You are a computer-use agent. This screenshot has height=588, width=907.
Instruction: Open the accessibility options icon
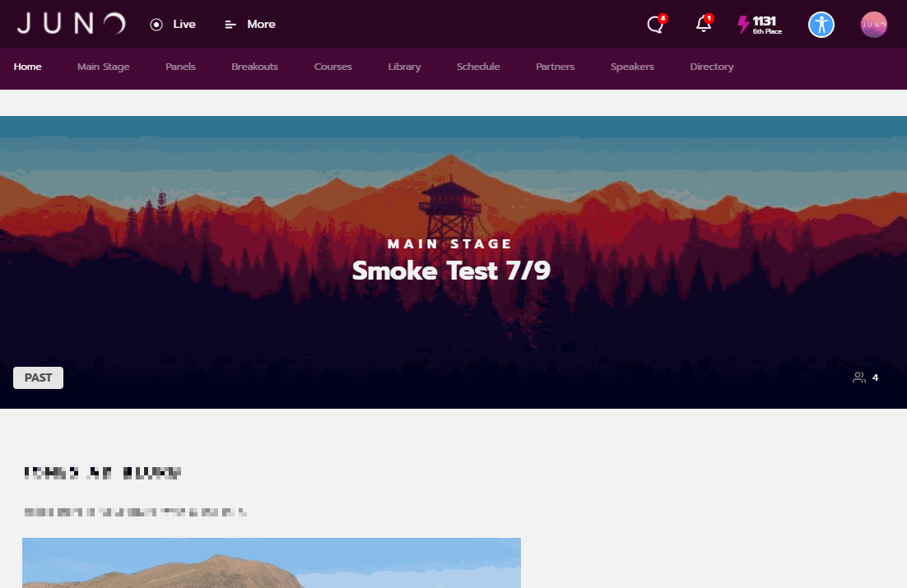point(821,25)
